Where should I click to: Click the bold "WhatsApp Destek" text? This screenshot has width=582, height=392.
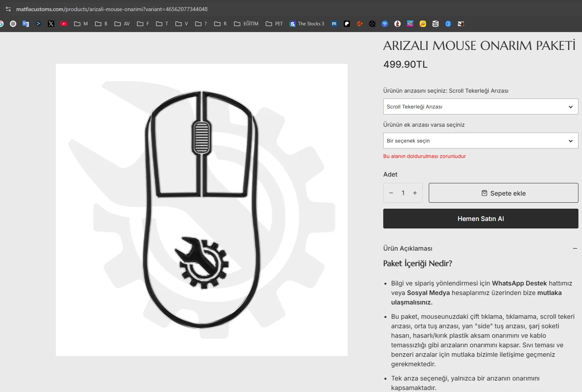(519, 284)
